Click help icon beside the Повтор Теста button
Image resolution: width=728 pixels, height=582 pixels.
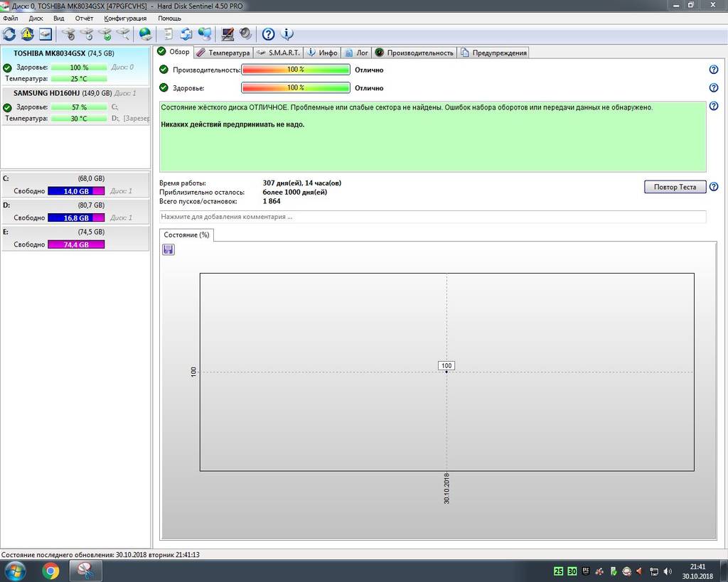713,187
